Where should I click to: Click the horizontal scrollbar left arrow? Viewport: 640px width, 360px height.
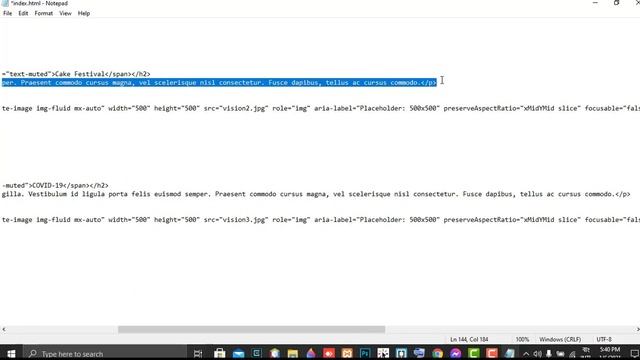coord(4,329)
